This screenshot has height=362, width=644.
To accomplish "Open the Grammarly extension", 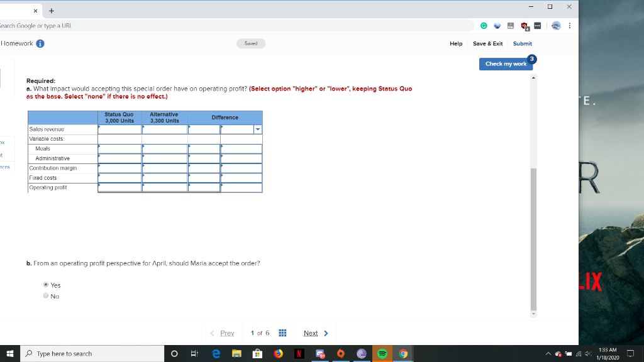I will click(x=484, y=25).
